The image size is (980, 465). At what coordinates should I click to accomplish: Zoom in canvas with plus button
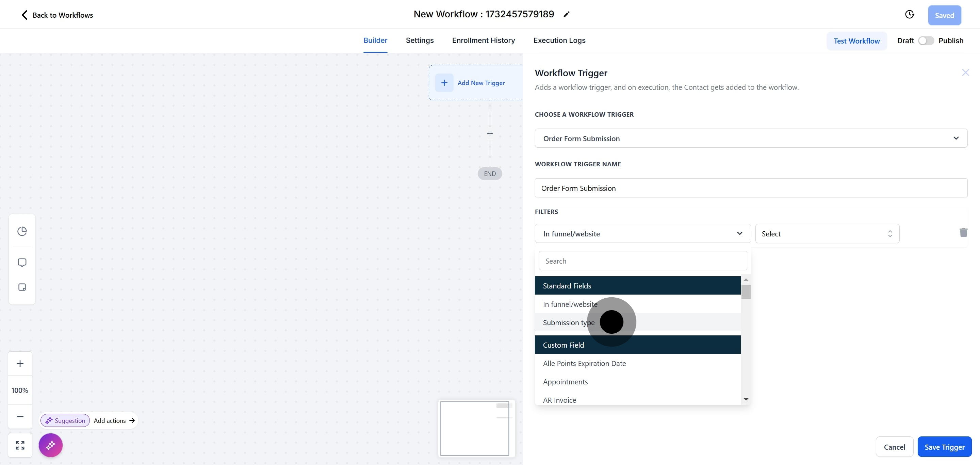coord(20,364)
